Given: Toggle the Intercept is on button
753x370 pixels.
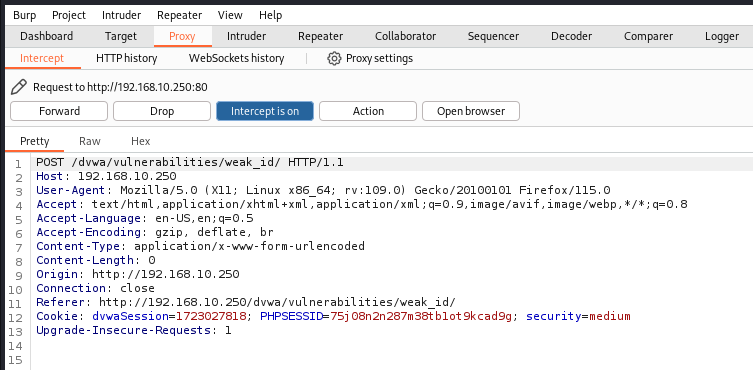Looking at the screenshot, I should tap(265, 111).
